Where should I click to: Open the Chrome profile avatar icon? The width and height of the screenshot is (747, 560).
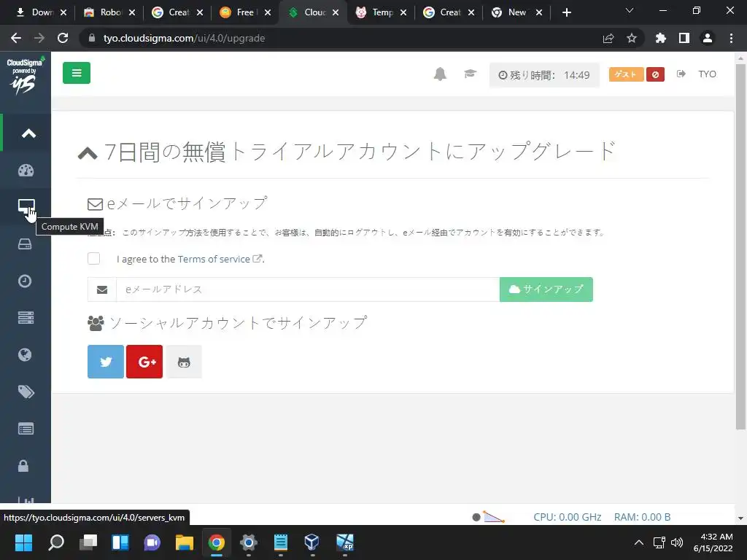point(708,38)
